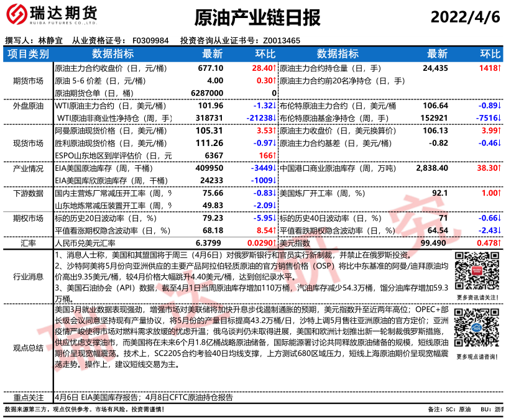The image size is (506, 420).
Task: Select the 项目类别 column header
Action: (28, 54)
